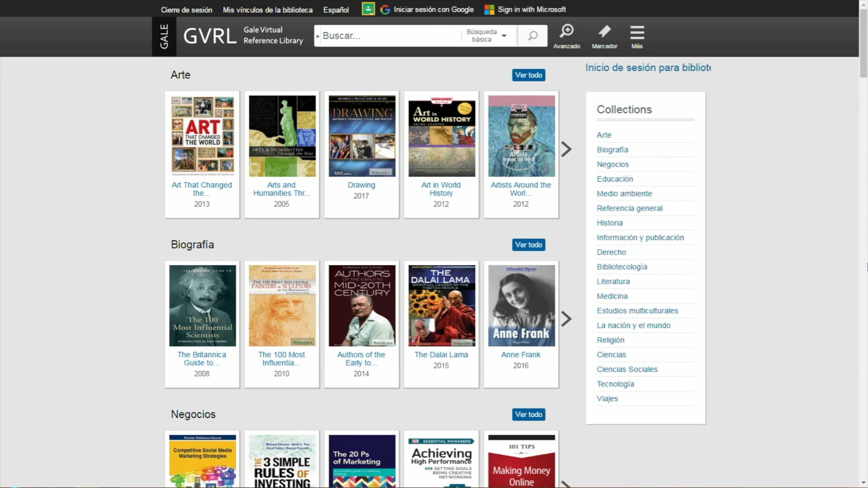Open 100 Most Influential Scientists cover

pos(203,306)
